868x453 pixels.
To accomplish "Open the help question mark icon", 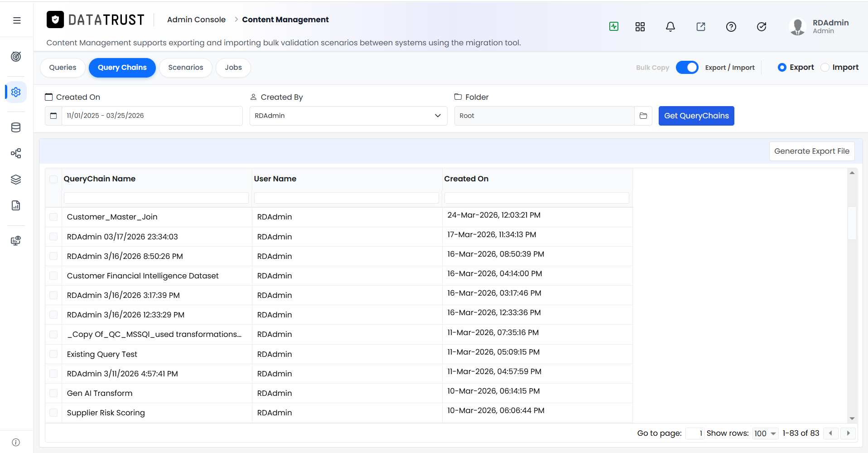I will click(x=731, y=27).
